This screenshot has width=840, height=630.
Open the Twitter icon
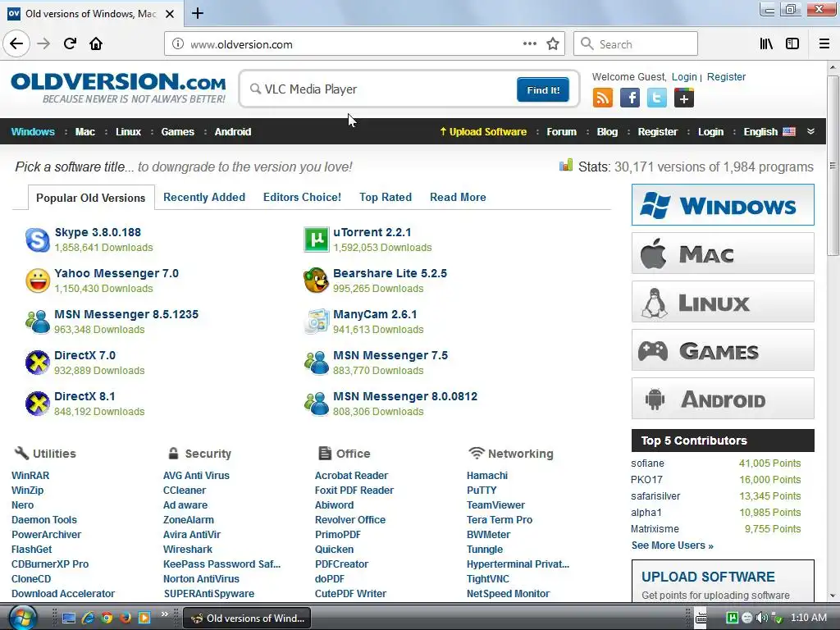pyautogui.click(x=657, y=98)
